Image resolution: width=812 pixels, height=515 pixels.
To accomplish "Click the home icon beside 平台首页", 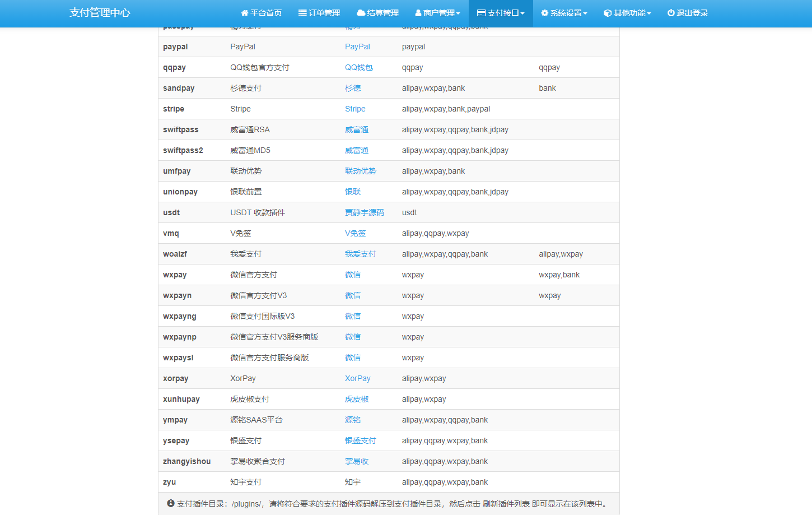I will point(244,13).
